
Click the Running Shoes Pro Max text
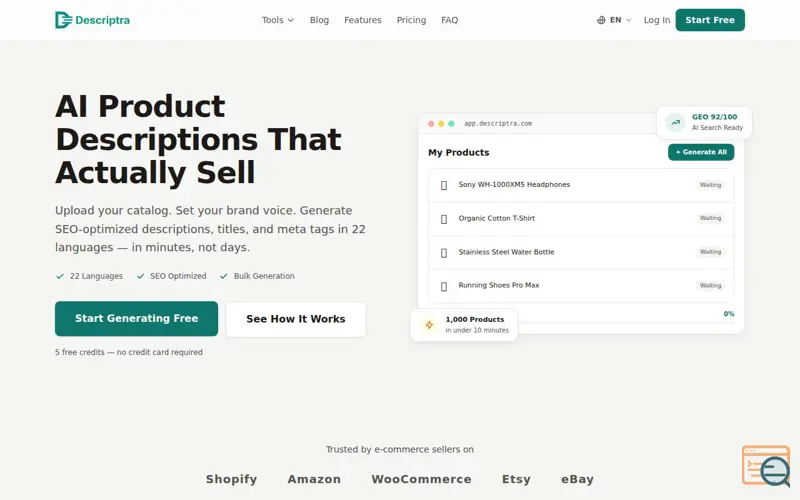pyautogui.click(x=498, y=285)
